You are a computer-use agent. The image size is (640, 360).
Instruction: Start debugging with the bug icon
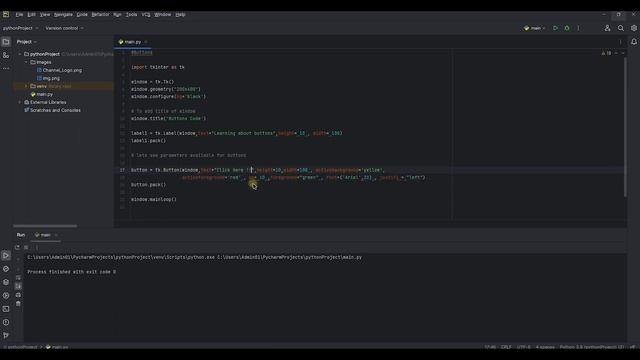point(567,28)
